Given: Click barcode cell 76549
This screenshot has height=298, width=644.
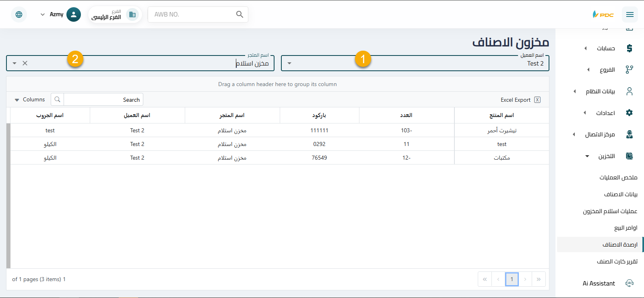Looking at the screenshot, I should click(319, 158).
